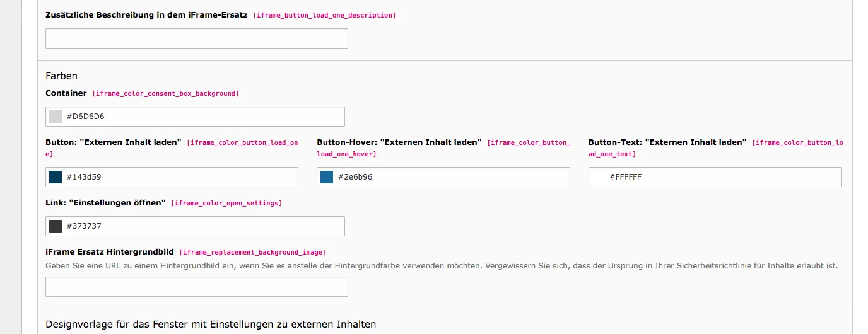Click the [iframe_button_load_one_description] key text
Image resolution: width=868 pixels, height=334 pixels.
[324, 15]
